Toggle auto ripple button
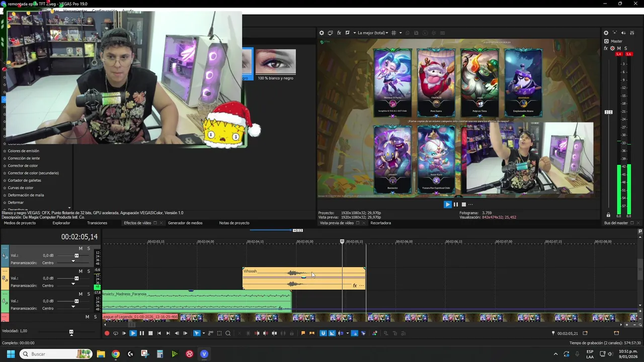The width and height of the screenshot is (644, 362). coord(341,333)
